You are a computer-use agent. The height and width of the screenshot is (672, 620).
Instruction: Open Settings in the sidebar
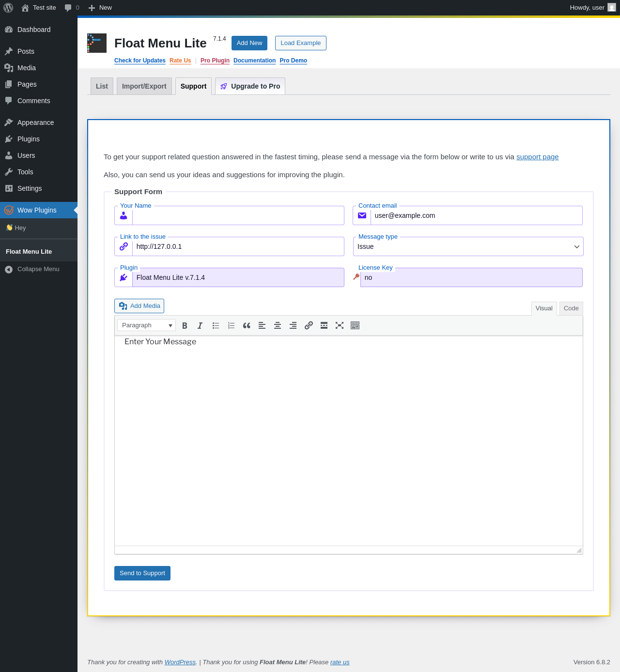[39, 188]
